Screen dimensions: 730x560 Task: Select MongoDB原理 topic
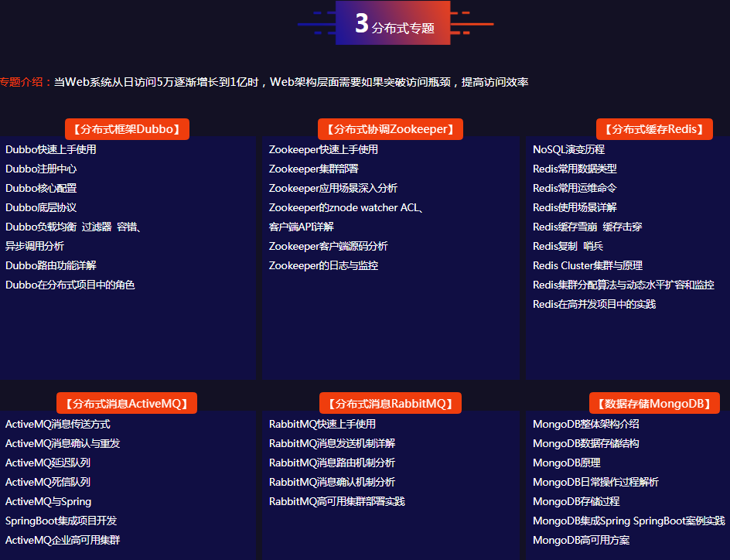(567, 463)
